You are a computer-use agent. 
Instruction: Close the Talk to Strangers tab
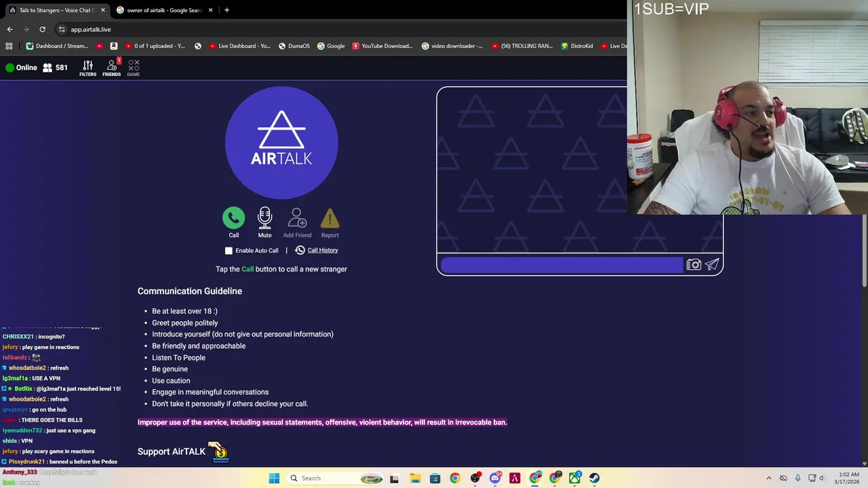(x=102, y=10)
